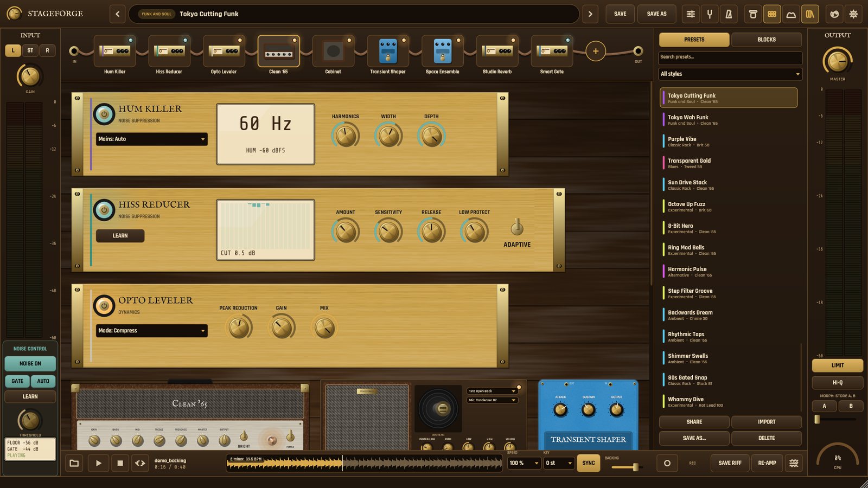Add a new block with plus icon
This screenshot has height=488, width=868.
pyautogui.click(x=596, y=51)
